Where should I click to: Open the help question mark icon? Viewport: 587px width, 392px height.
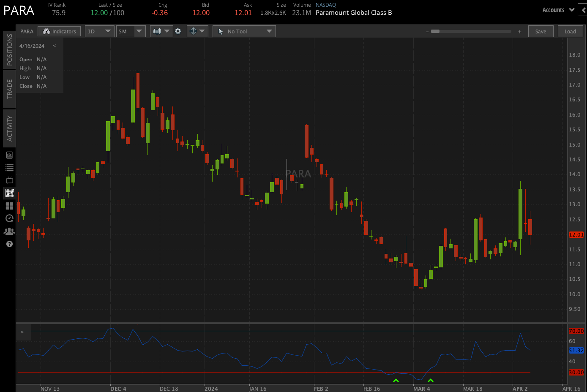pyautogui.click(x=9, y=244)
